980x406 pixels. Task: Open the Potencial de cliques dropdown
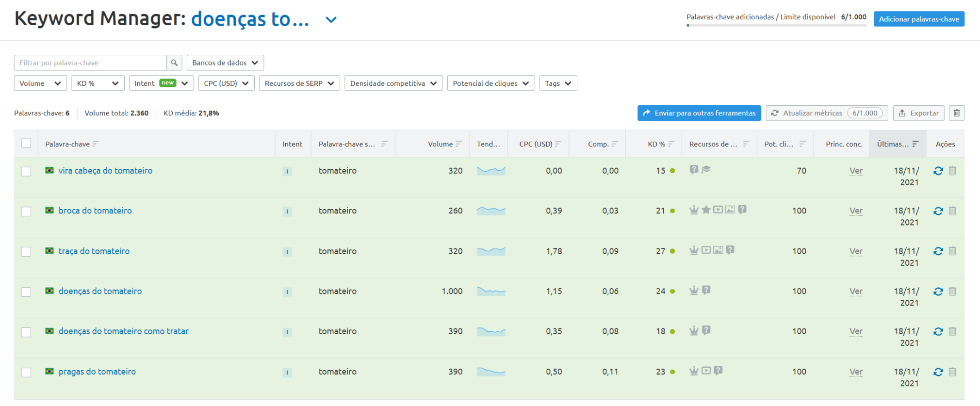tap(491, 83)
